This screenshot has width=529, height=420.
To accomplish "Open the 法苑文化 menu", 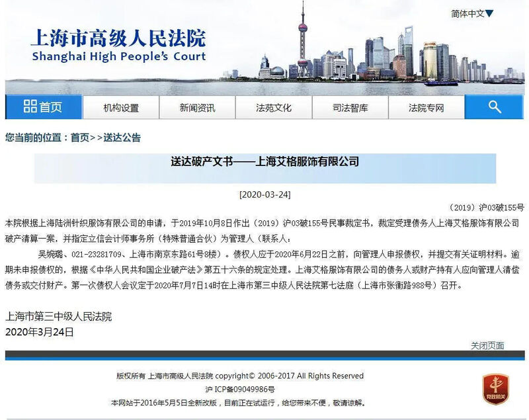I will click(274, 108).
